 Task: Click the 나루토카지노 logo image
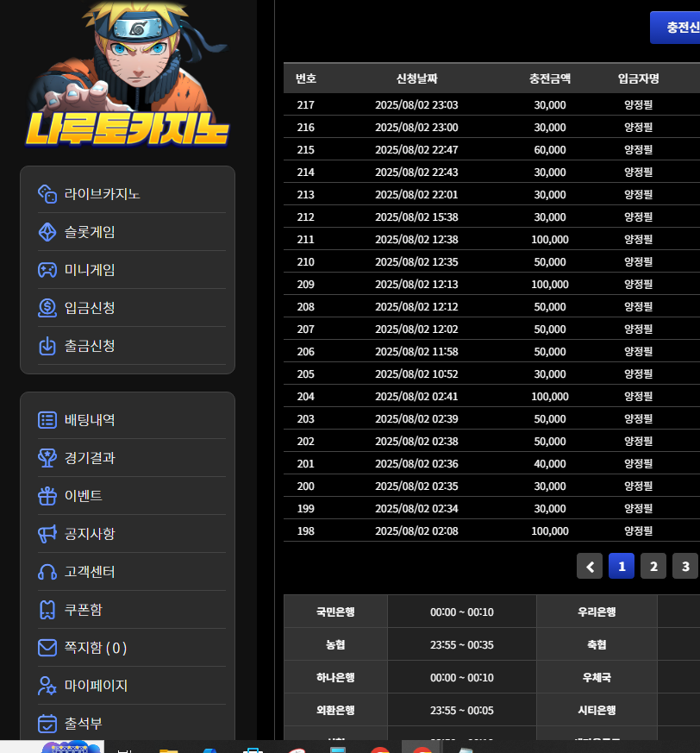click(128, 76)
